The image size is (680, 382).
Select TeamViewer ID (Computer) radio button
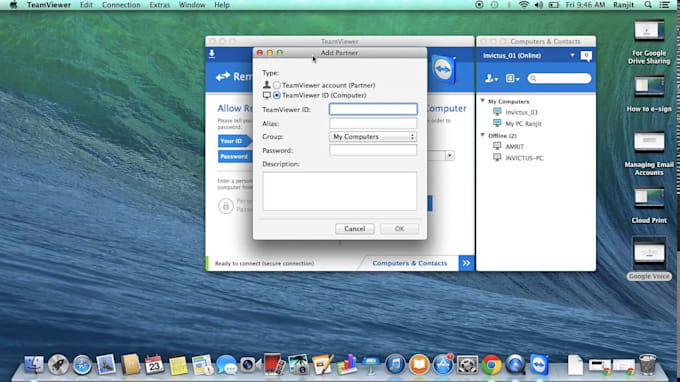pyautogui.click(x=277, y=95)
